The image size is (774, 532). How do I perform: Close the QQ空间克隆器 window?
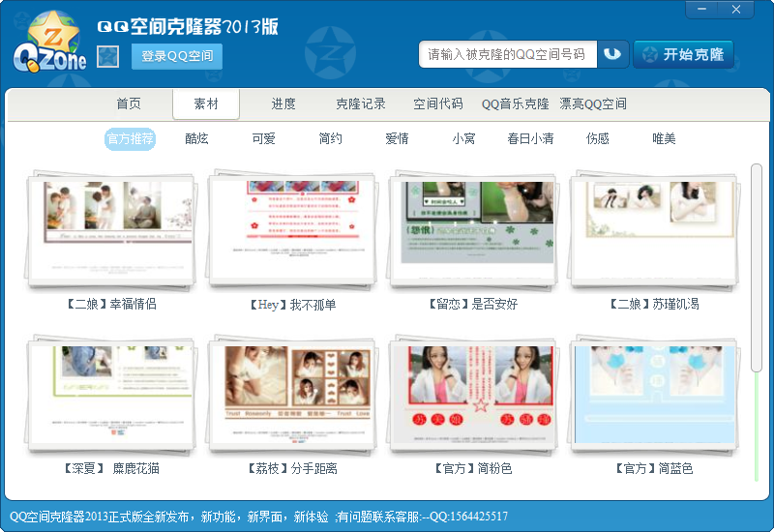click(x=736, y=10)
